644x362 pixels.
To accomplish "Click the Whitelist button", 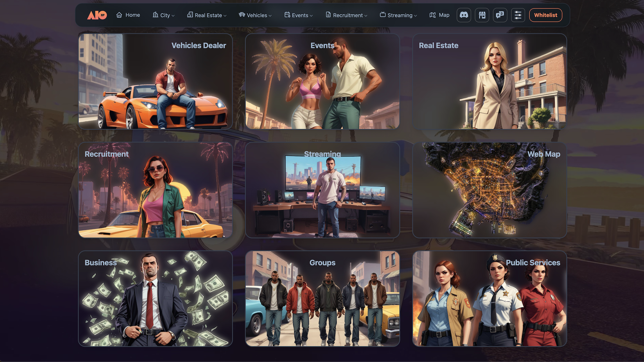I will tap(545, 15).
